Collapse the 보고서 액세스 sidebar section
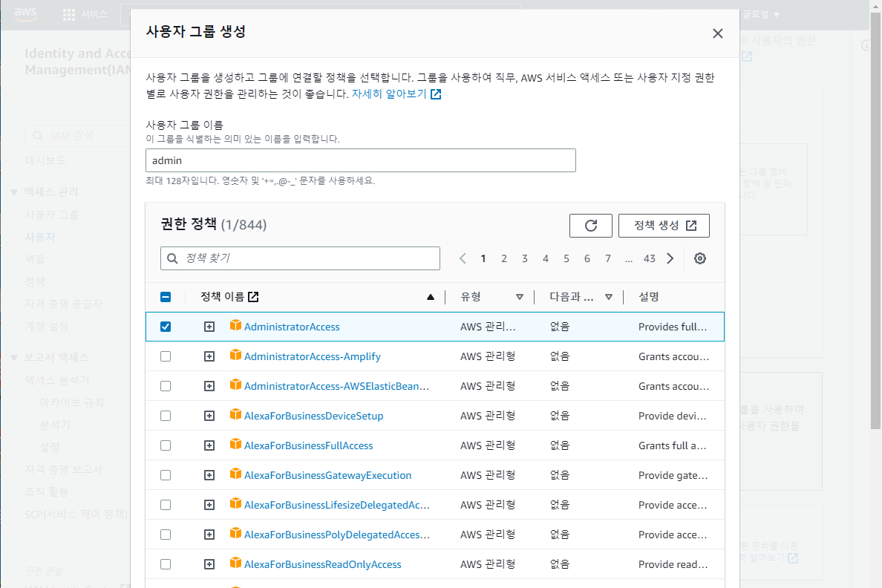The height and width of the screenshot is (588, 882). coord(14,358)
